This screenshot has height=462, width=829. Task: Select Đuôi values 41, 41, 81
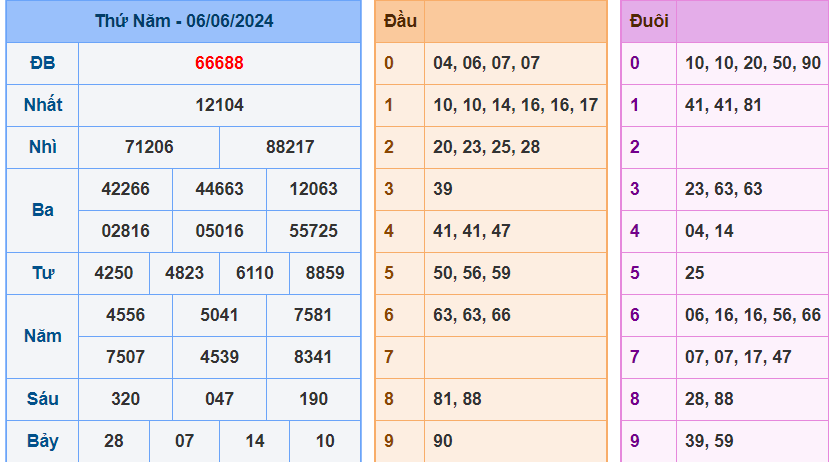tap(723, 105)
